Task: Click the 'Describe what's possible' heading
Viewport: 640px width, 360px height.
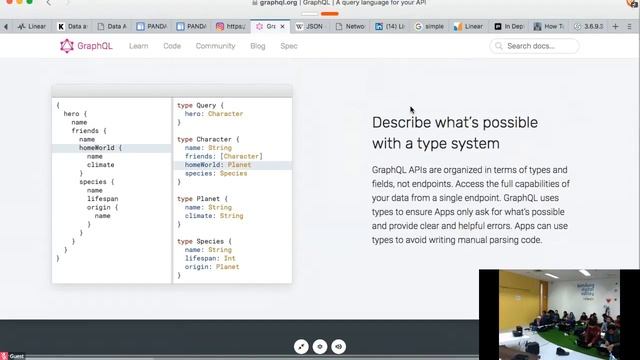Action: point(455,122)
